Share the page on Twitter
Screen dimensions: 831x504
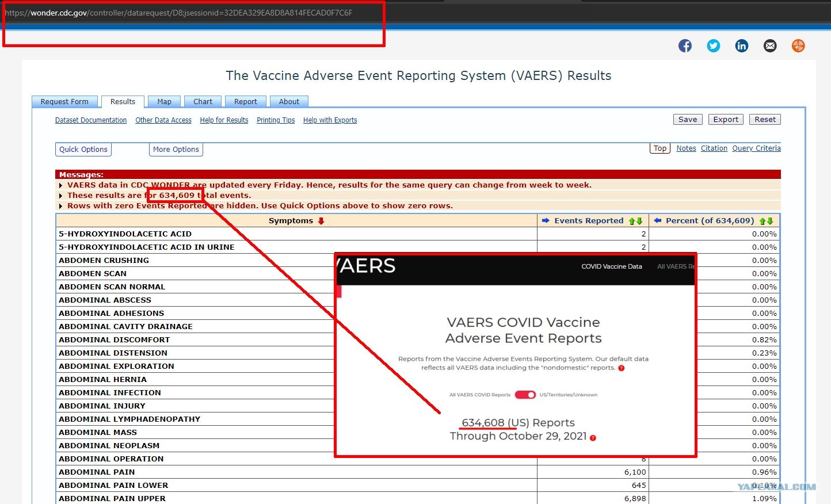point(714,46)
